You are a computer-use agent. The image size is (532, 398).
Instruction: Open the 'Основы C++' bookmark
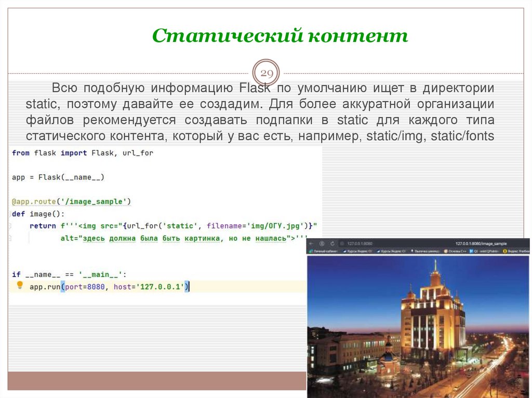pos(456,251)
